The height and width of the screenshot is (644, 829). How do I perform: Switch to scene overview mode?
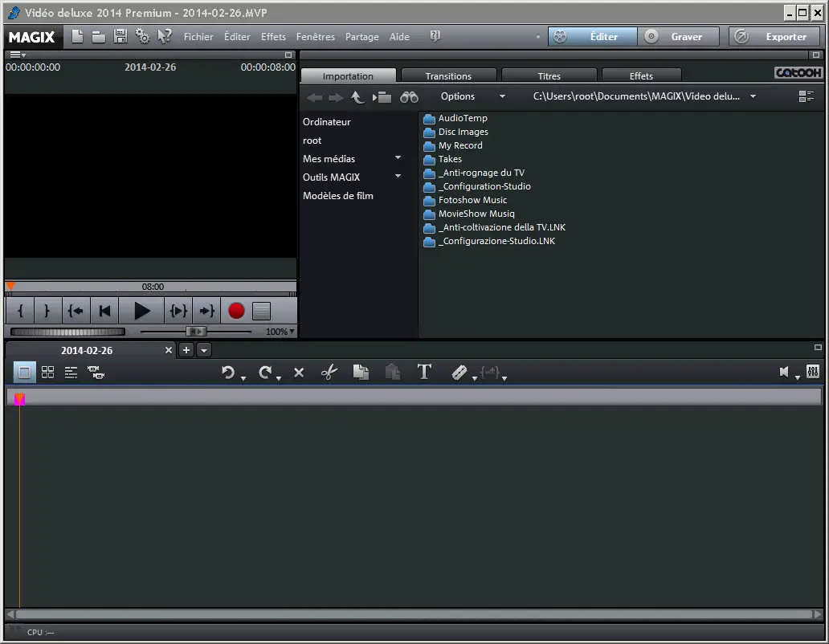point(47,373)
